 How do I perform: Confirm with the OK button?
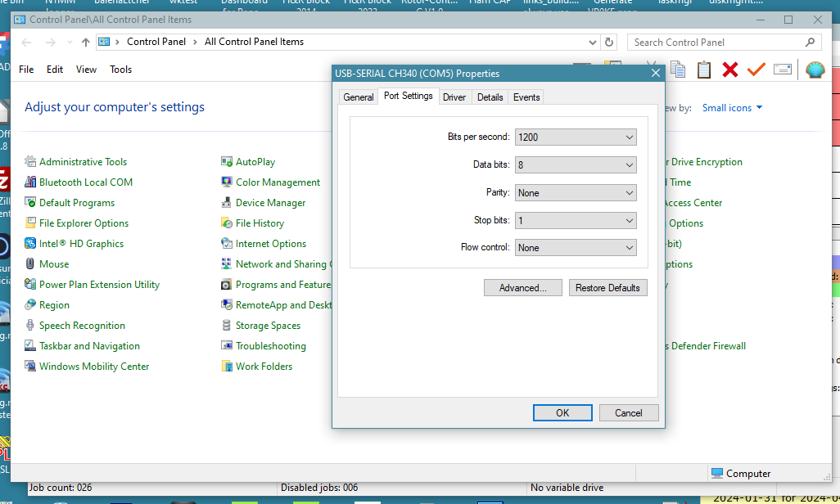pyautogui.click(x=562, y=413)
